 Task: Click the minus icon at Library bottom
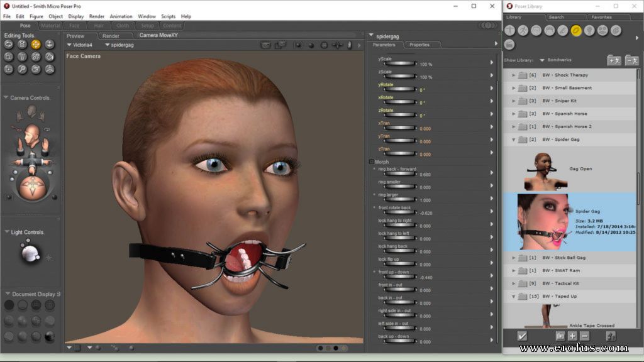[584, 336]
